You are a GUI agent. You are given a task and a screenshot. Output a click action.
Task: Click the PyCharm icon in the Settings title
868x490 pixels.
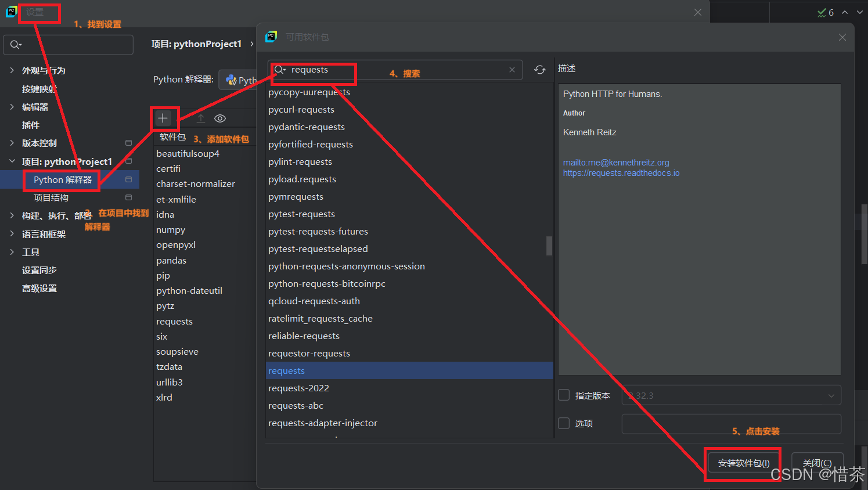click(11, 12)
